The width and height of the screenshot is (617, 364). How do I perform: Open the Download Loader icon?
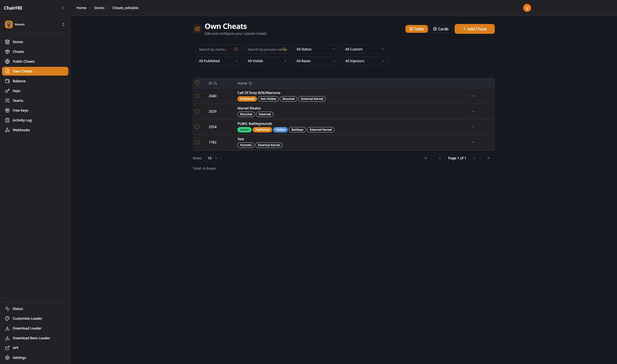(8, 328)
